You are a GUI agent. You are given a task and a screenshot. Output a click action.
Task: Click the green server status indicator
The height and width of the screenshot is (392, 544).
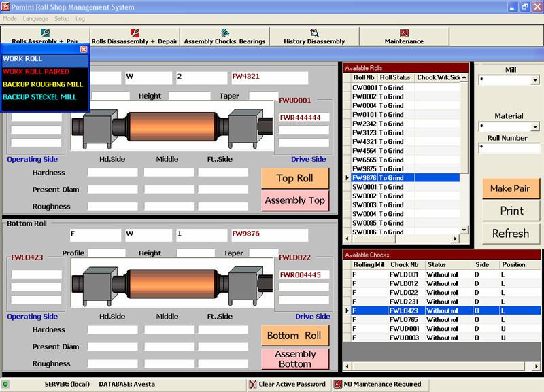5,384
